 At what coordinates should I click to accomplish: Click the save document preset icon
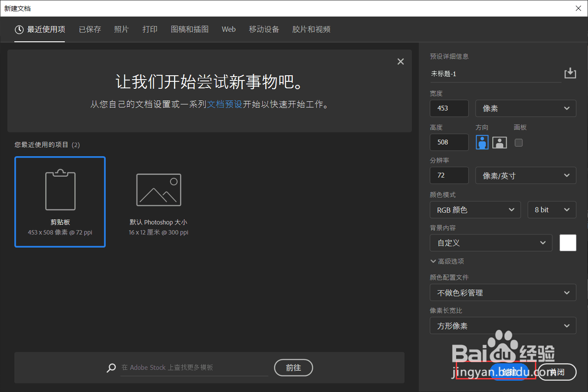(x=570, y=73)
